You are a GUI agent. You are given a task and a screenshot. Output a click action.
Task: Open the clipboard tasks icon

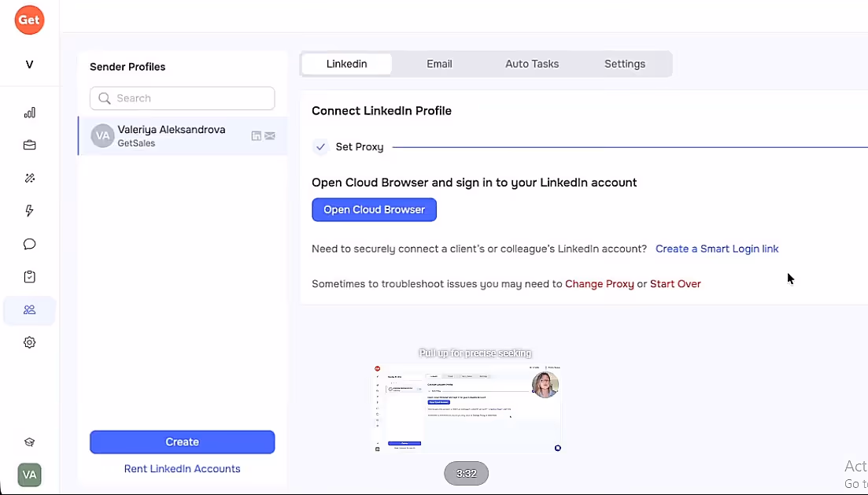coord(29,277)
